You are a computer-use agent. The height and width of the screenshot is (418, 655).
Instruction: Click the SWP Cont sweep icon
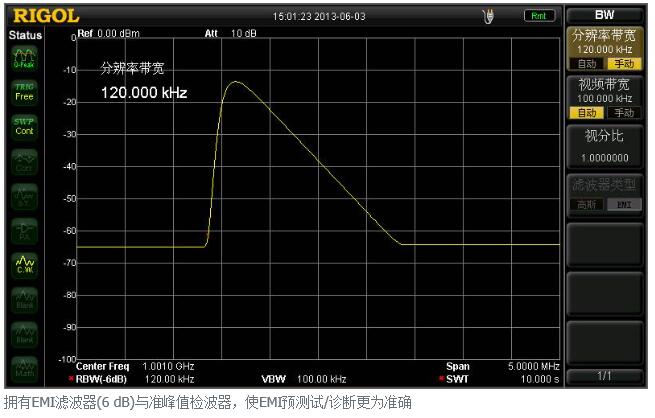coord(24,126)
